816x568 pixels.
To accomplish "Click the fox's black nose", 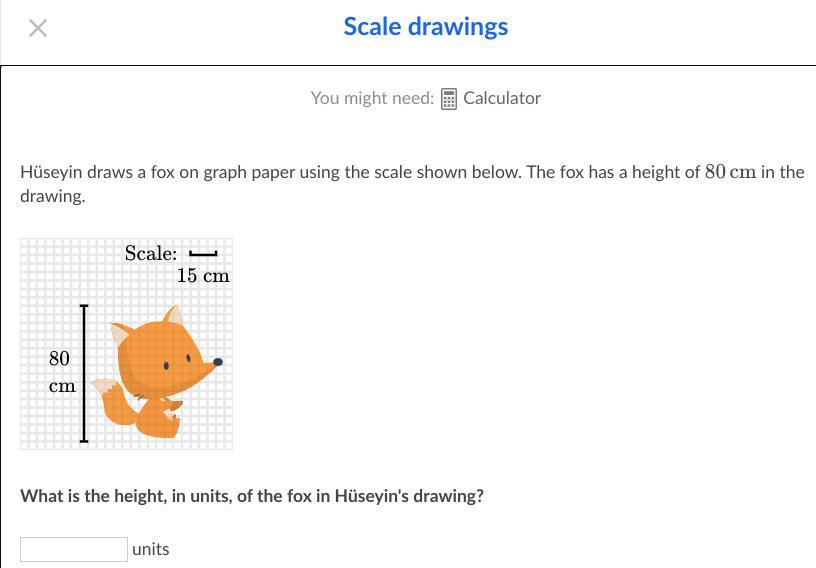I will click(x=218, y=362).
